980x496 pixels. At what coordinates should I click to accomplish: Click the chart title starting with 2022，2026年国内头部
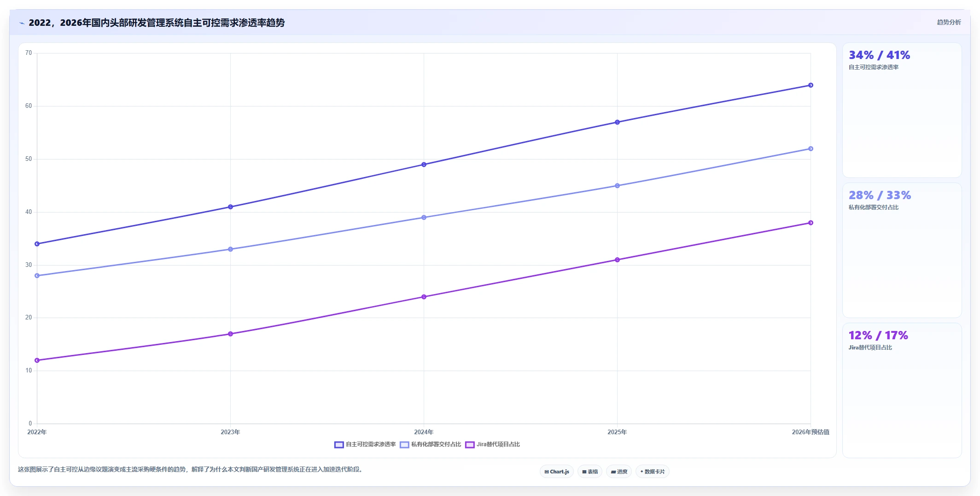coord(157,23)
